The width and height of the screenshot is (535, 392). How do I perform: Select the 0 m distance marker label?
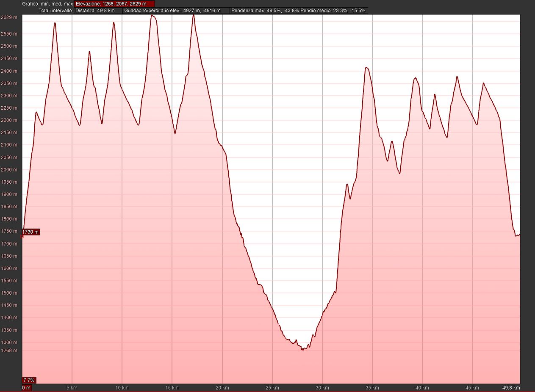26,388
